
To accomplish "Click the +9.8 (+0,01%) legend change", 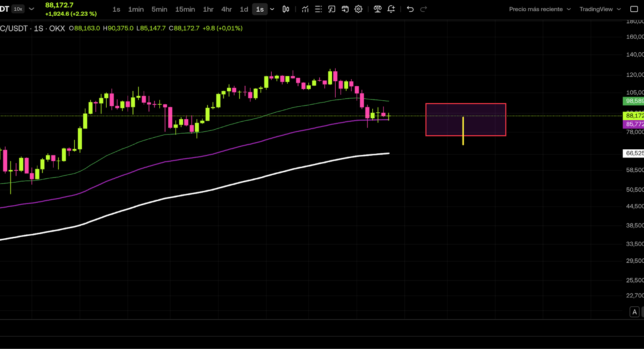I will pyautogui.click(x=223, y=28).
